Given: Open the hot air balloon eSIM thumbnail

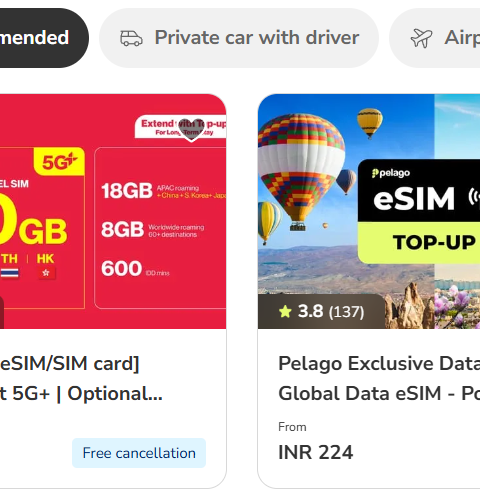Looking at the screenshot, I should (x=369, y=211).
